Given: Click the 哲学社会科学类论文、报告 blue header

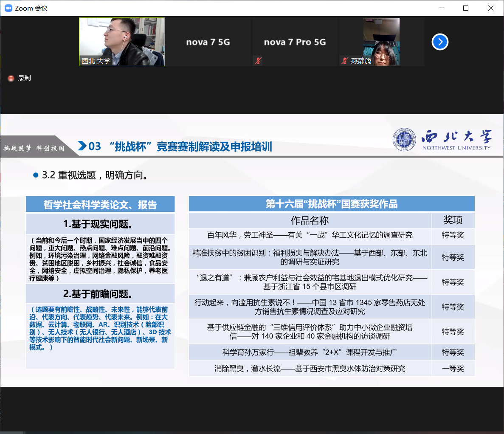Looking at the screenshot, I should [x=100, y=205].
